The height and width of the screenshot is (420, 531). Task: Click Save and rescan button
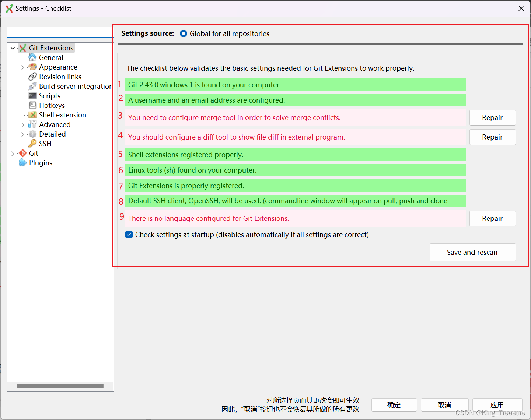[472, 252]
